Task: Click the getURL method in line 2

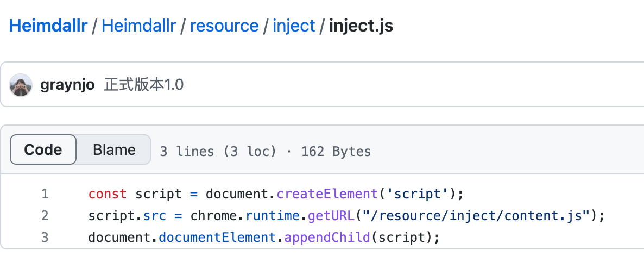Action: 331,216
